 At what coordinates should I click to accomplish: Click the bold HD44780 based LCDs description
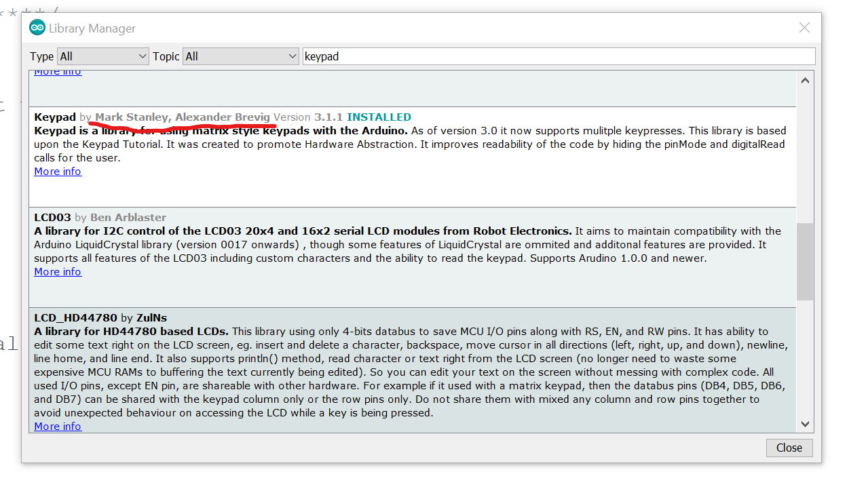[132, 332]
